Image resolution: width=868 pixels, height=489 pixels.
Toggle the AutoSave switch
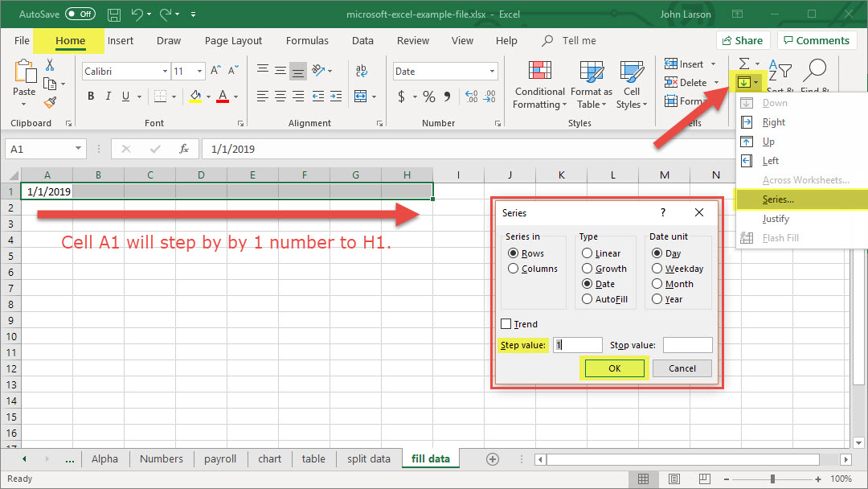(x=80, y=14)
